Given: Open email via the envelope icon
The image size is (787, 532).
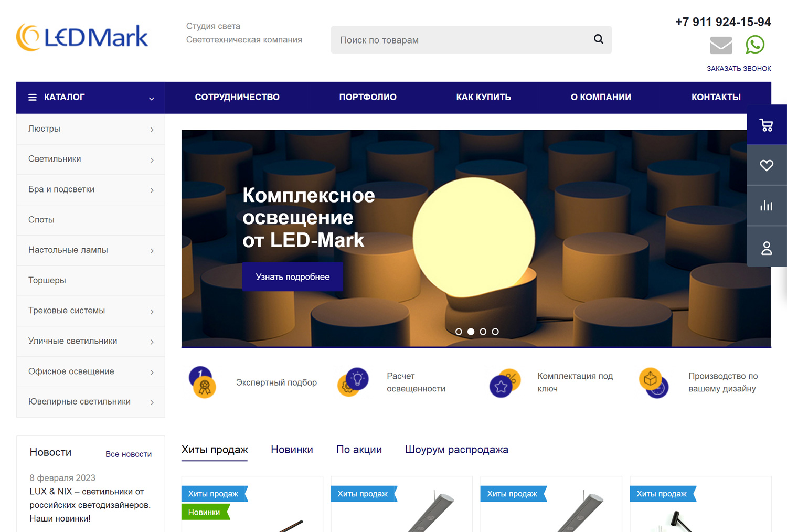Looking at the screenshot, I should [721, 45].
